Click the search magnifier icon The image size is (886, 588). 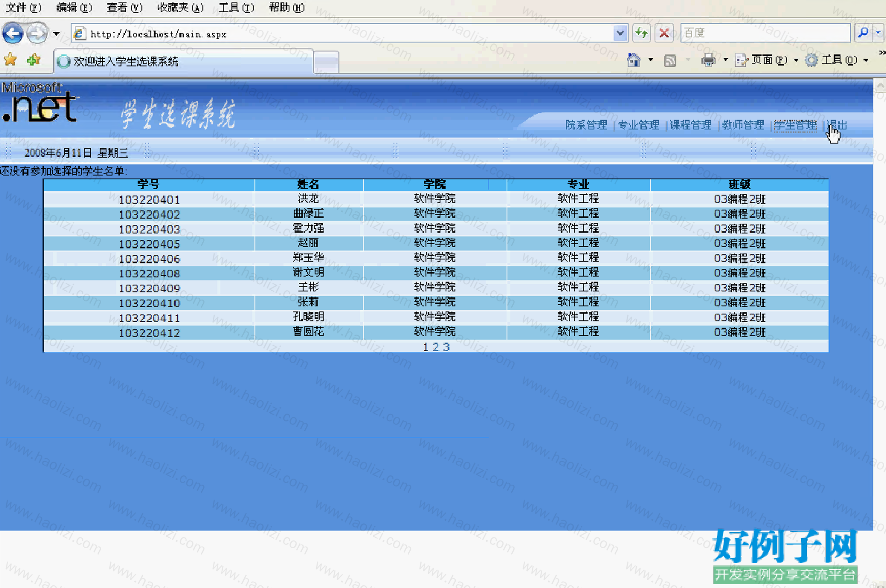(863, 33)
